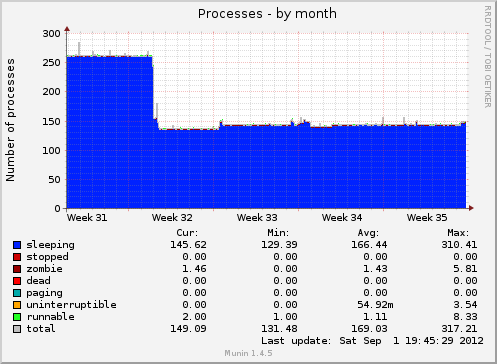Click the 'Munin 1.4.5' version text
Image resolution: width=497 pixels, height=364 pixels.
248,353
